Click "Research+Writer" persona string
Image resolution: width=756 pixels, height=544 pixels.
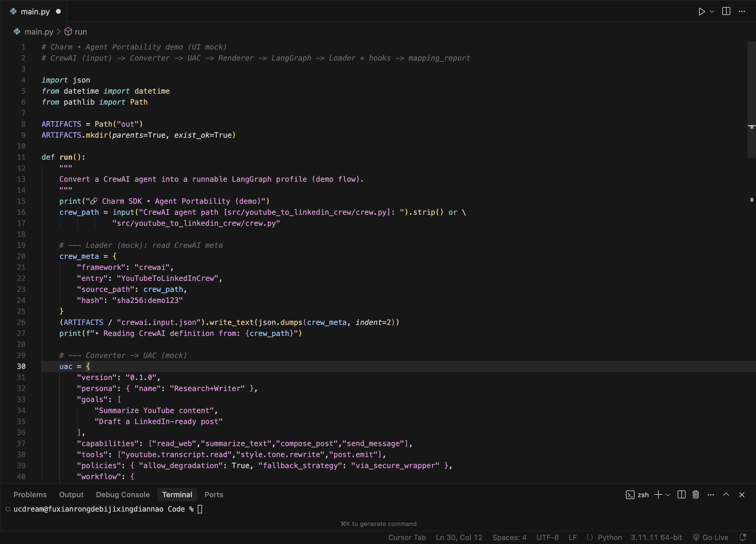point(207,388)
